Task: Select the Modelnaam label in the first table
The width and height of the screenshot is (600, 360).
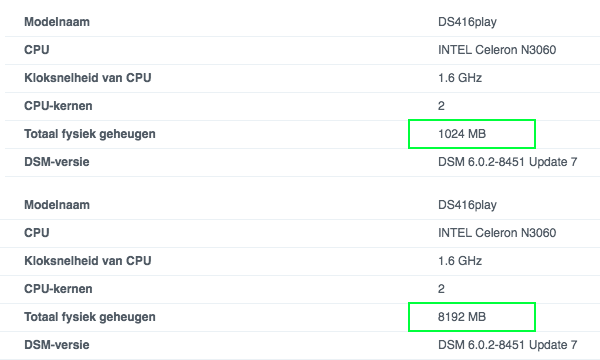Action: (57, 22)
